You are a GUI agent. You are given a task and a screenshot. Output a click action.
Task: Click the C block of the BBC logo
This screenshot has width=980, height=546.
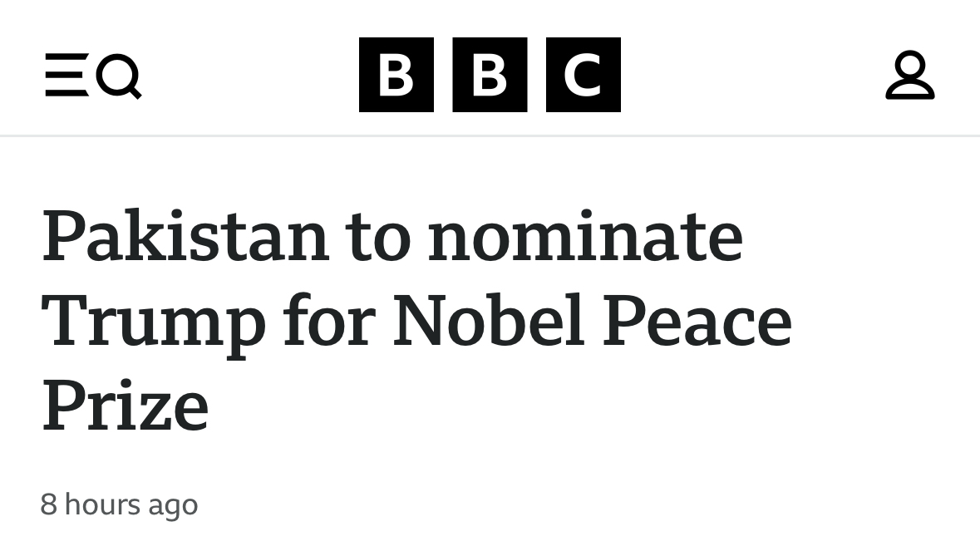[x=583, y=75]
